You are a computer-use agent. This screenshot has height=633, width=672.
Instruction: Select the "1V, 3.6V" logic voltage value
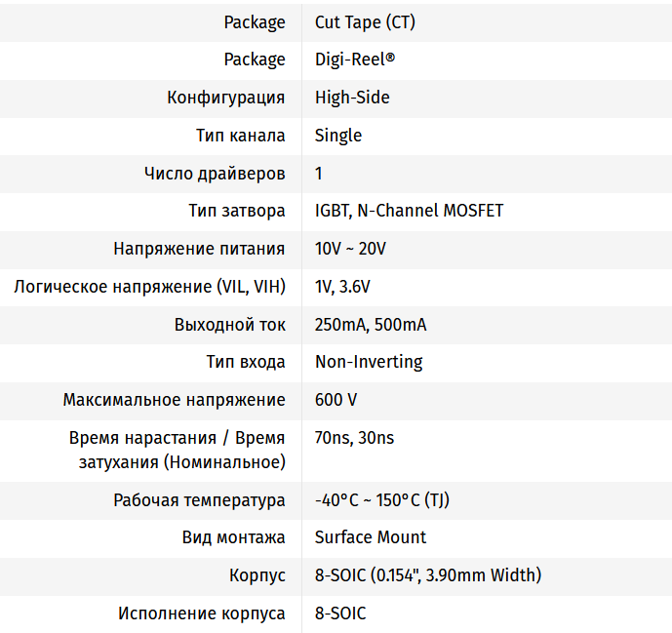coord(342,287)
